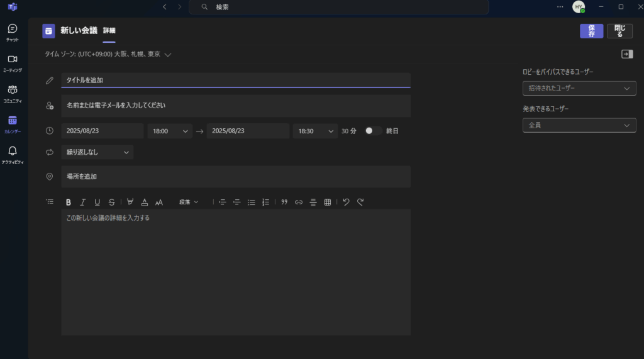Click the タイトルを追加 title field
This screenshot has height=359, width=644.
point(236,80)
